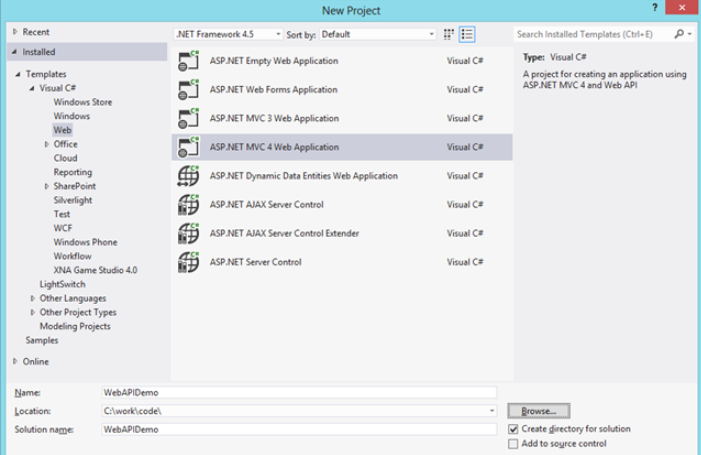701x455 pixels.
Task: Close the New Project dialog
Action: [x=681, y=7]
